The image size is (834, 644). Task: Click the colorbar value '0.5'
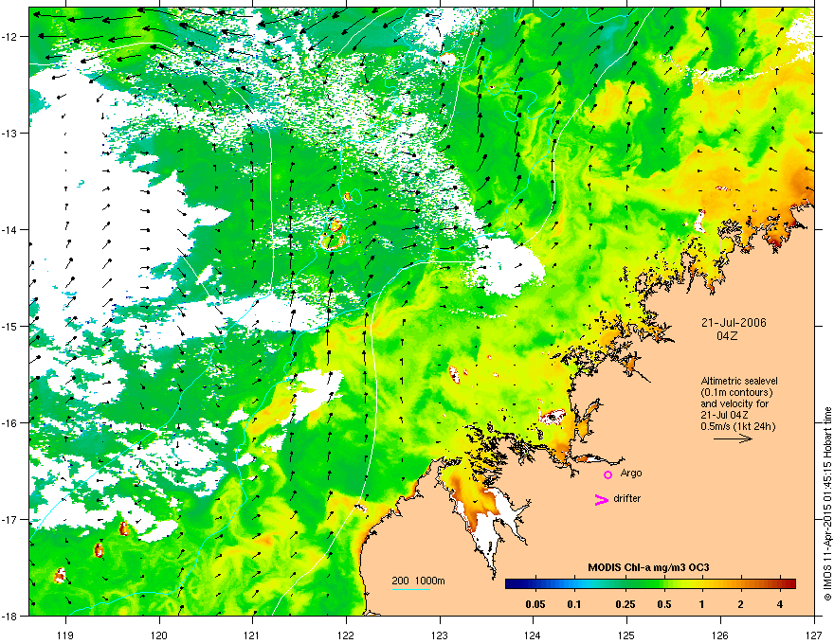pos(663,604)
